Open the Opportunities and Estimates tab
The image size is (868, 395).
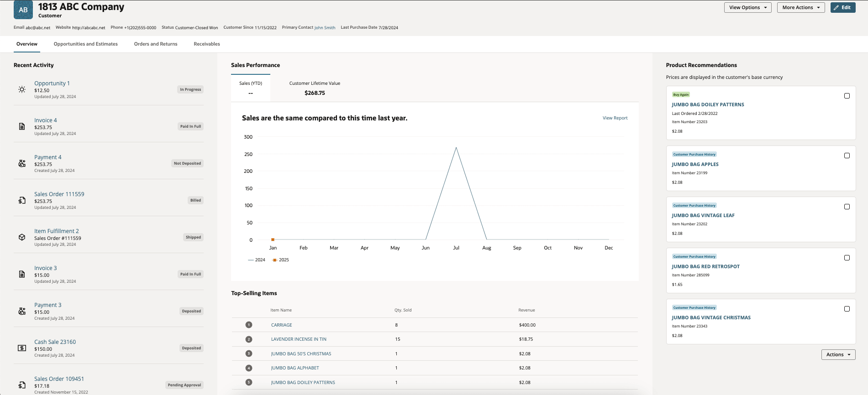(x=86, y=44)
